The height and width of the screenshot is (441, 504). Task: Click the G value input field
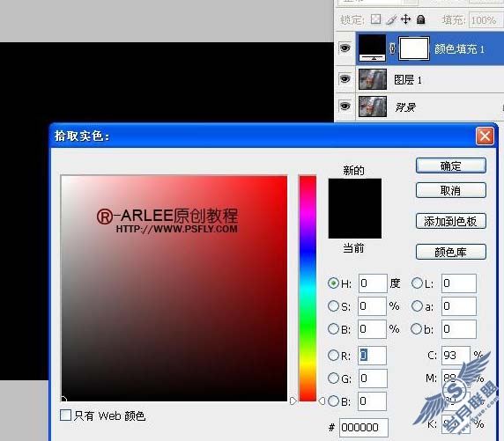coord(373,379)
